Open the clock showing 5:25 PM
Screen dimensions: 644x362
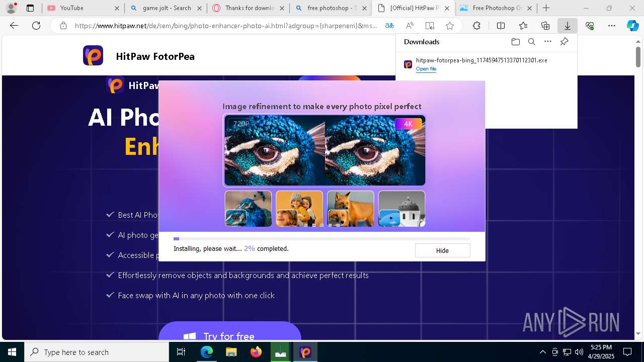click(x=601, y=352)
